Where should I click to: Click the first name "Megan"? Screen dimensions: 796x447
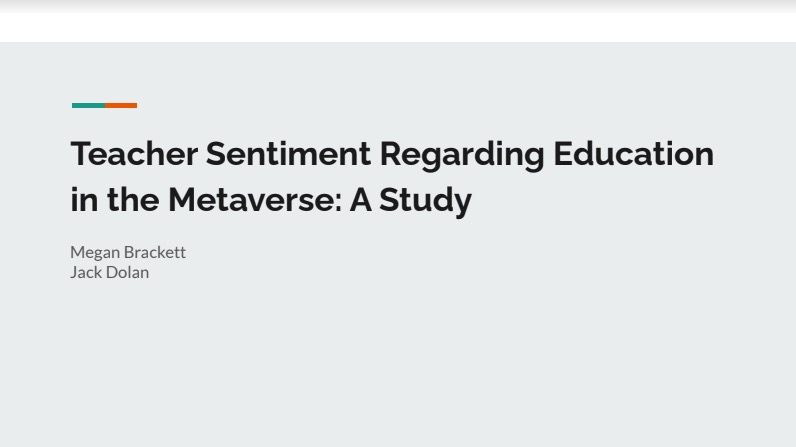[x=95, y=252]
